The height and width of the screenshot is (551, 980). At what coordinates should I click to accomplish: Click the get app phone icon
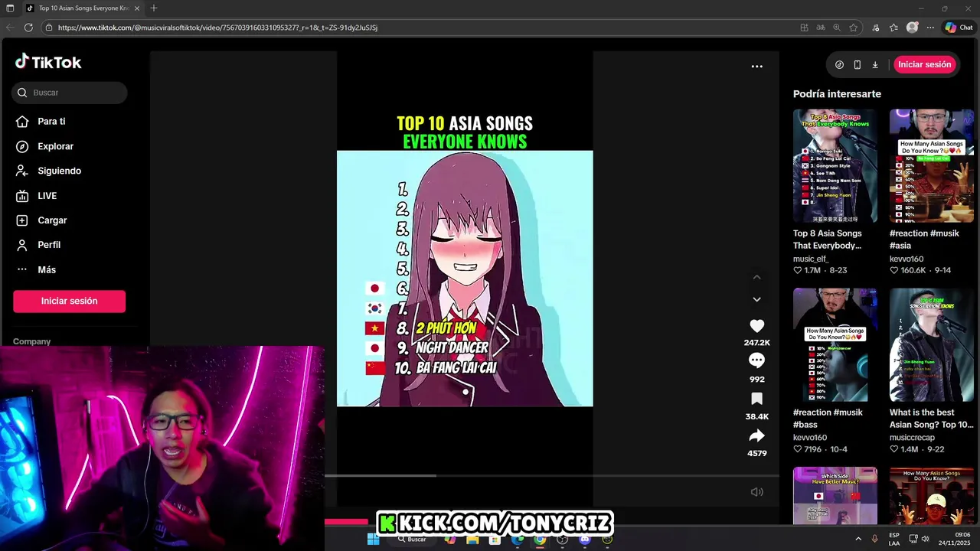(857, 65)
